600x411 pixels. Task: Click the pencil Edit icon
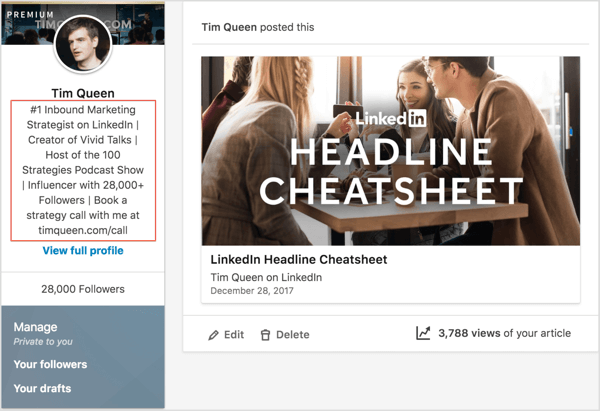tap(213, 335)
